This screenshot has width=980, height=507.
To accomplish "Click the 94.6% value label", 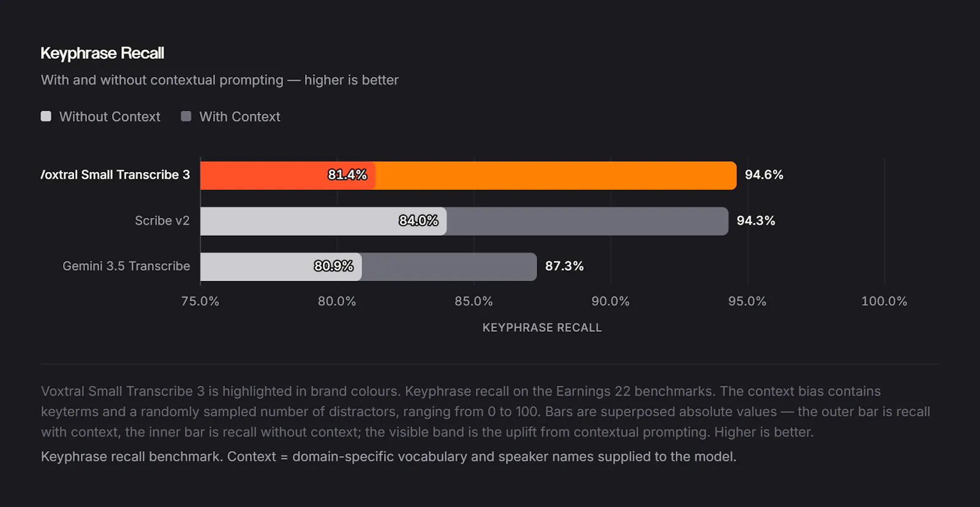I will [764, 175].
